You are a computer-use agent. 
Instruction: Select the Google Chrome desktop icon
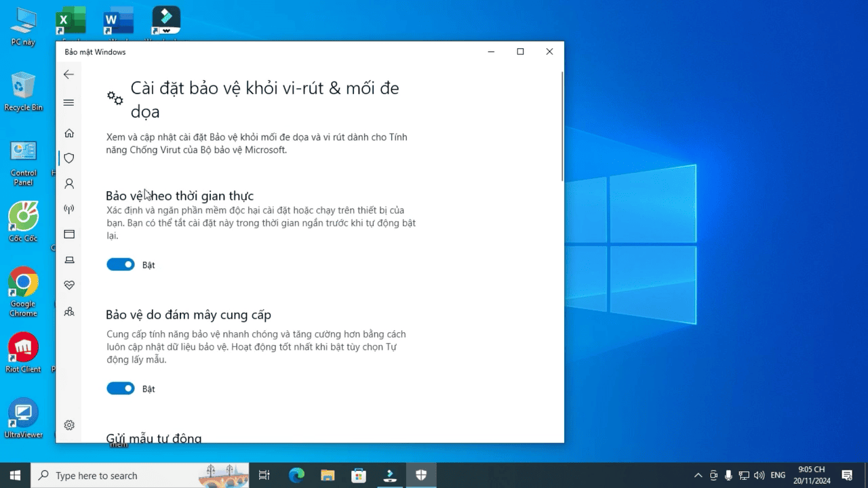click(23, 292)
